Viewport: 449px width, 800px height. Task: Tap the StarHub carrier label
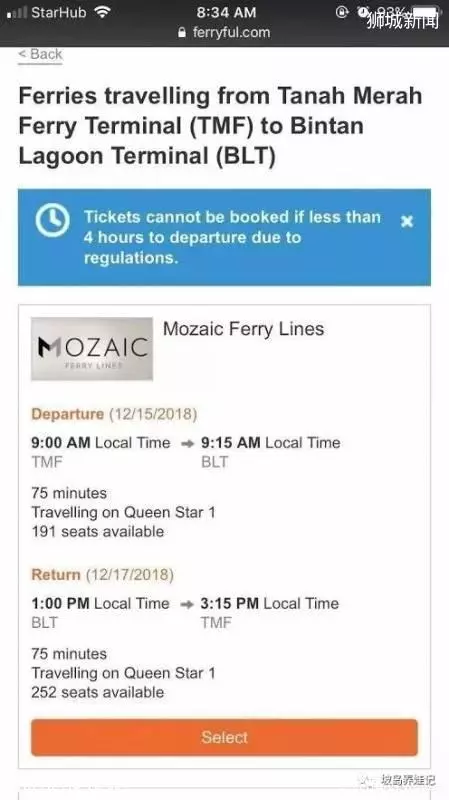click(x=60, y=12)
